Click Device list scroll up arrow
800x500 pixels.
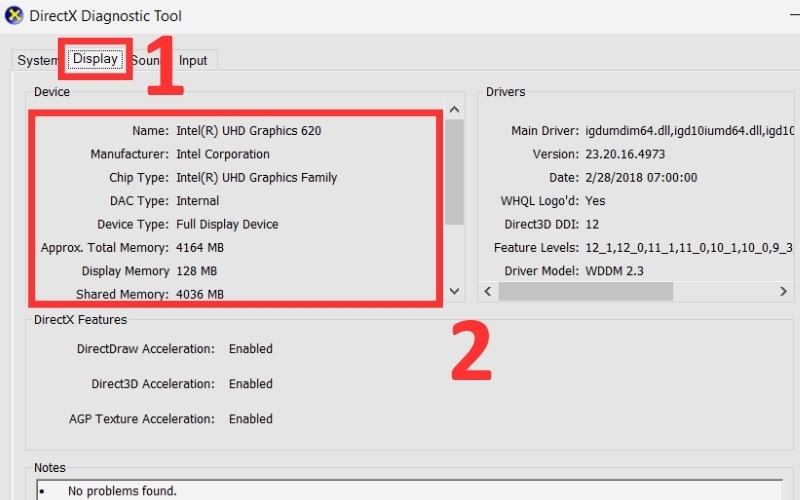(454, 109)
